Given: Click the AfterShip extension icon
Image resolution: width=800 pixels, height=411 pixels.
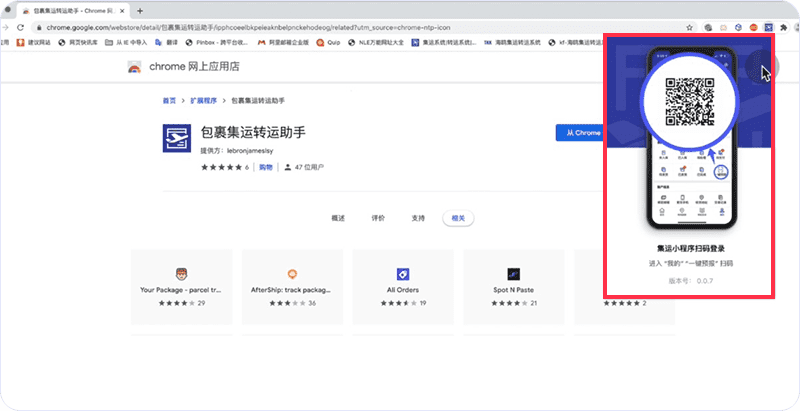Looking at the screenshot, I should (x=292, y=274).
